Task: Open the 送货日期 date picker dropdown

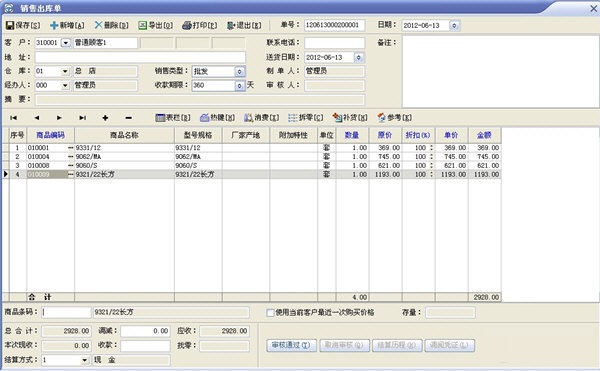Action: tap(359, 57)
